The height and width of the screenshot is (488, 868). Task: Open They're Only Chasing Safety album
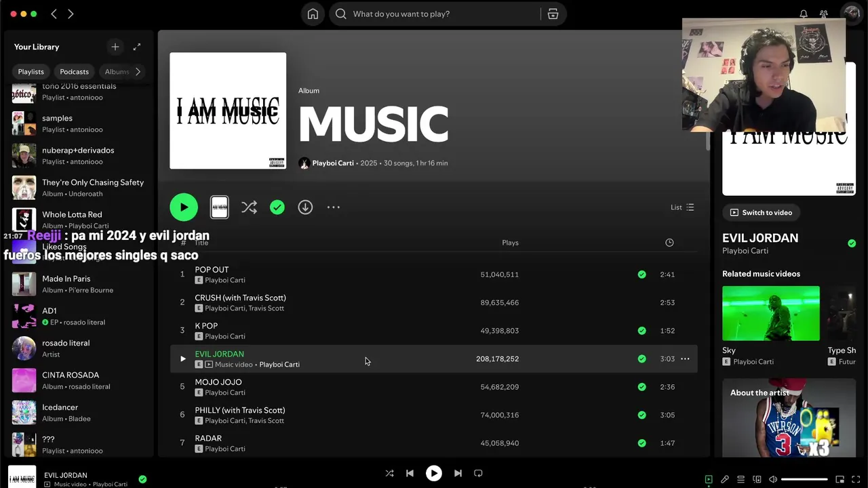78,188
